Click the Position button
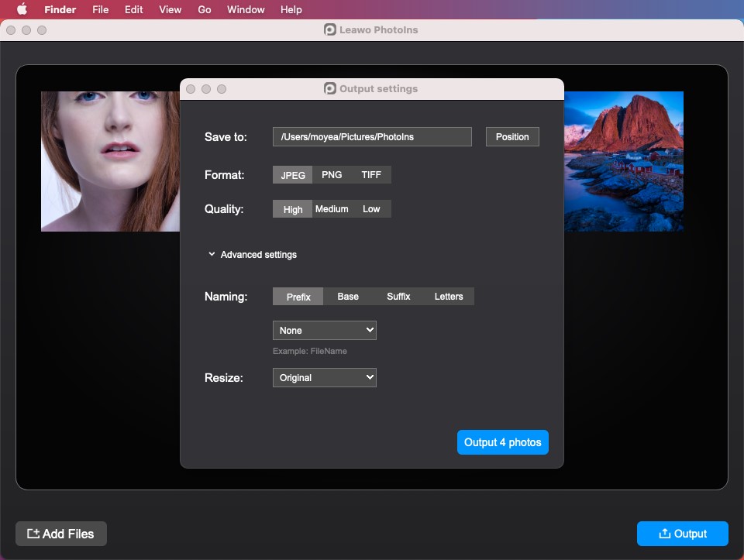The image size is (744, 560). (512, 137)
